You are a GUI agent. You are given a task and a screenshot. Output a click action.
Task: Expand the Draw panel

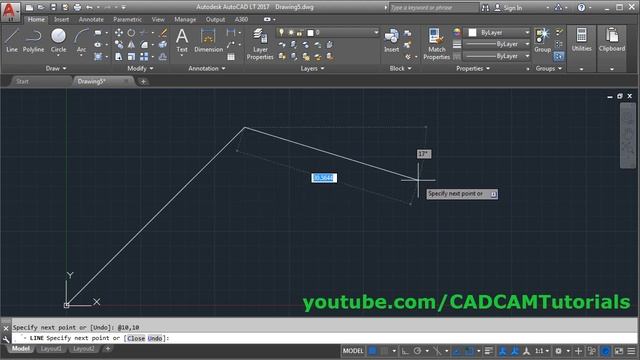click(x=56, y=69)
